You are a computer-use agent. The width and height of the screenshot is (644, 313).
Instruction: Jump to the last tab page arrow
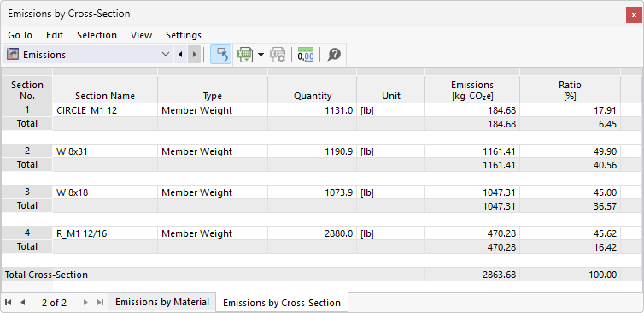pos(100,303)
